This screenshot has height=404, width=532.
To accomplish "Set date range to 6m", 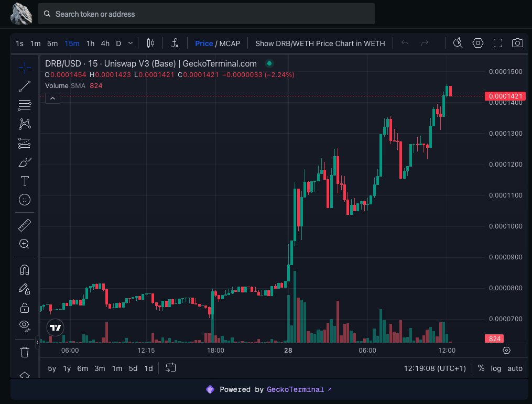I will 82,368.
